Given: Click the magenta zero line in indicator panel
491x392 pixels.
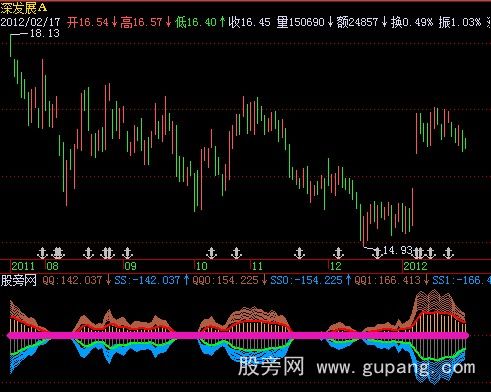Looking at the screenshot, I should point(238,336).
